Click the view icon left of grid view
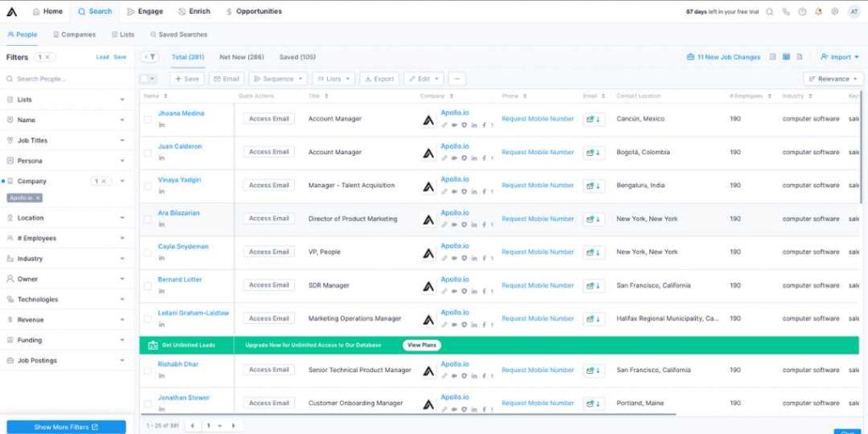 773,57
